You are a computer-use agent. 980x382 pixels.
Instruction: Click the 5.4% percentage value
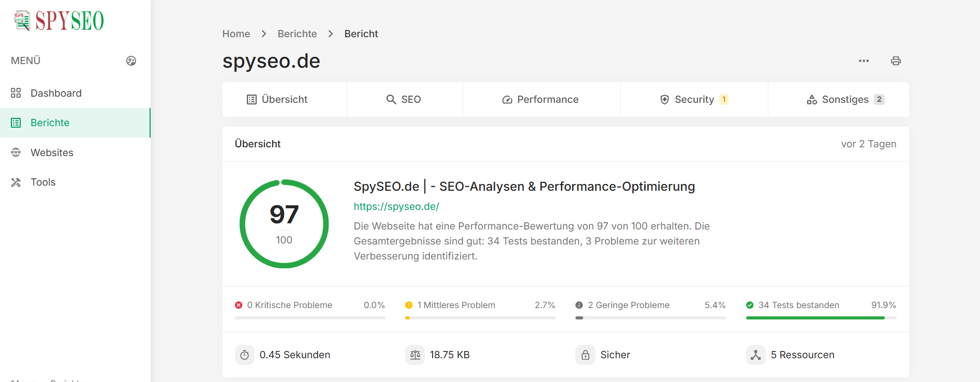pyautogui.click(x=715, y=305)
